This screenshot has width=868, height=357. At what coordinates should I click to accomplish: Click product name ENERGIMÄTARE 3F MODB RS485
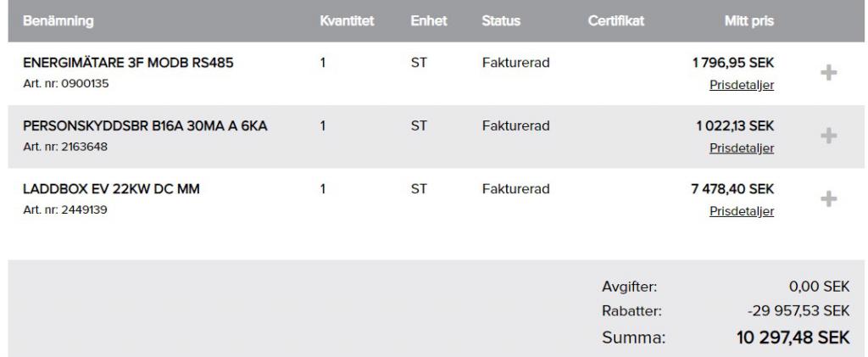127,63
